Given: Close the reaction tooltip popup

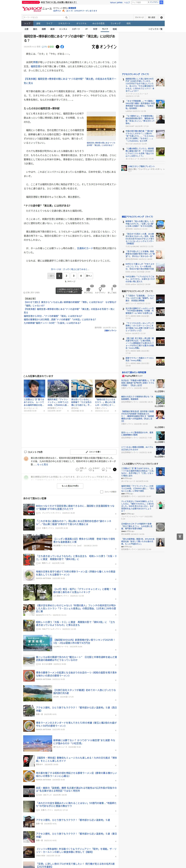Looking at the screenshot, I should click(x=81, y=289).
